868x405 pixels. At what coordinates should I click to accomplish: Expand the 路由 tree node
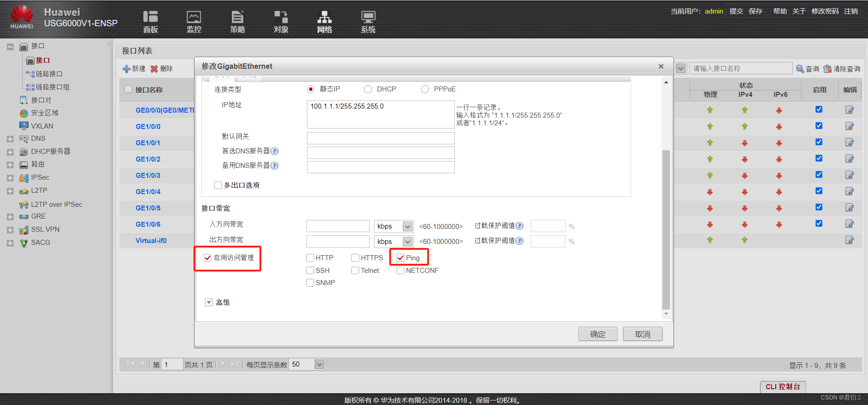pos(10,165)
